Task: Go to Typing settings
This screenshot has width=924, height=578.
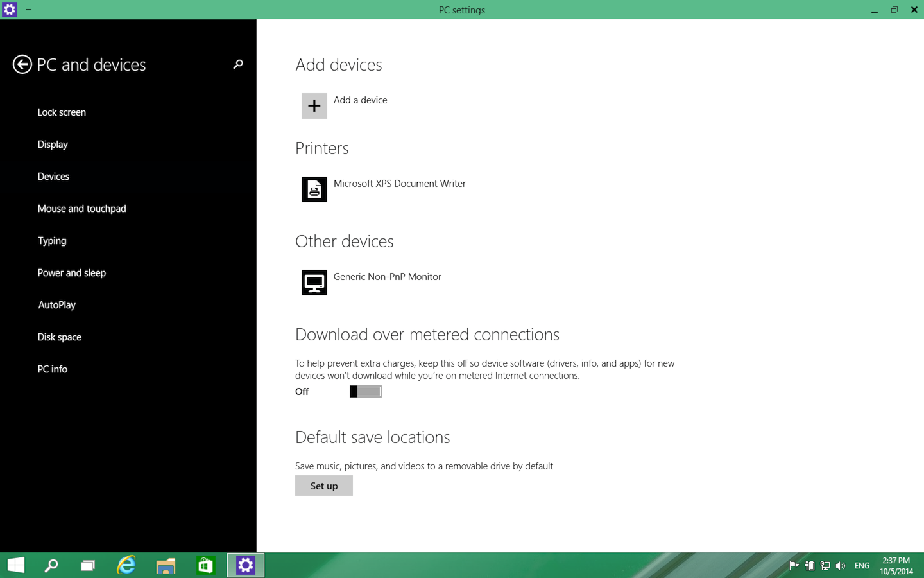Action: pos(52,241)
